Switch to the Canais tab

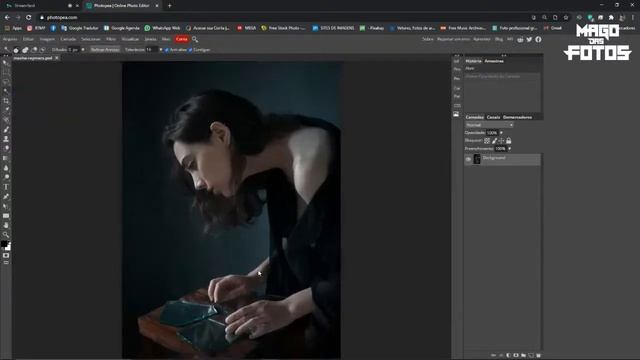(x=493, y=117)
